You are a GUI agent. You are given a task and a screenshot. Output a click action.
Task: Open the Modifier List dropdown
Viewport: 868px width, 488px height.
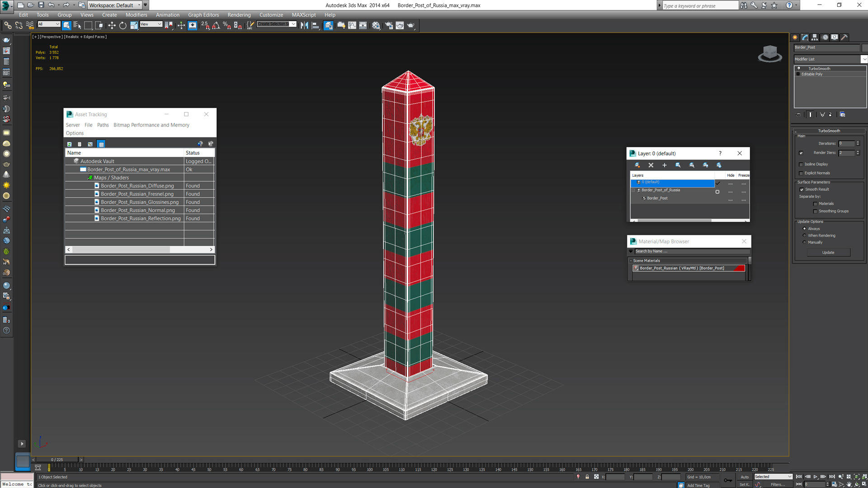coord(864,59)
